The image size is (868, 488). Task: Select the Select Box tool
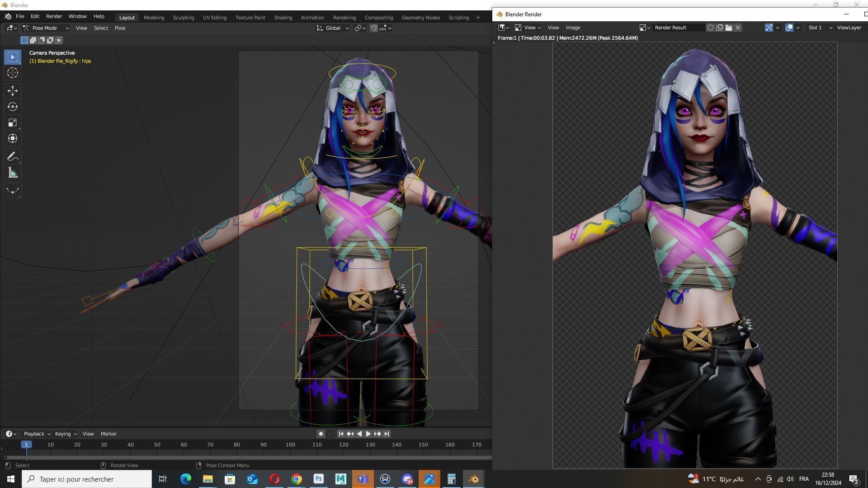click(x=13, y=57)
